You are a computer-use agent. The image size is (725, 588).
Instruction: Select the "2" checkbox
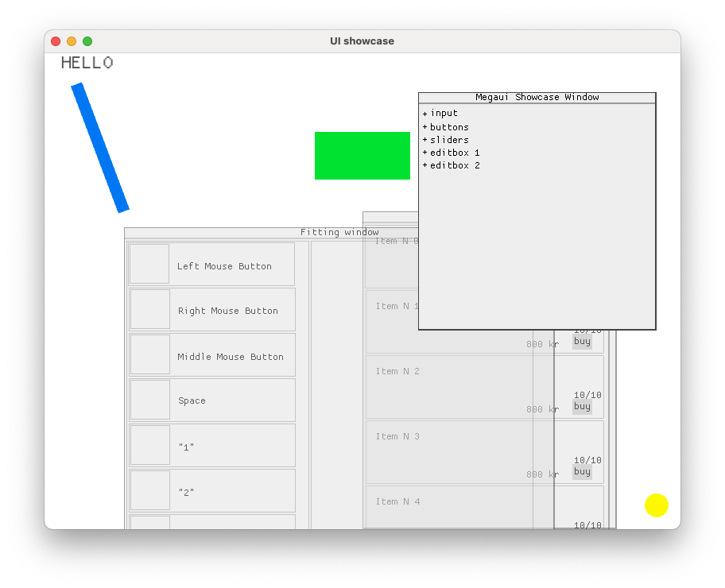149,489
